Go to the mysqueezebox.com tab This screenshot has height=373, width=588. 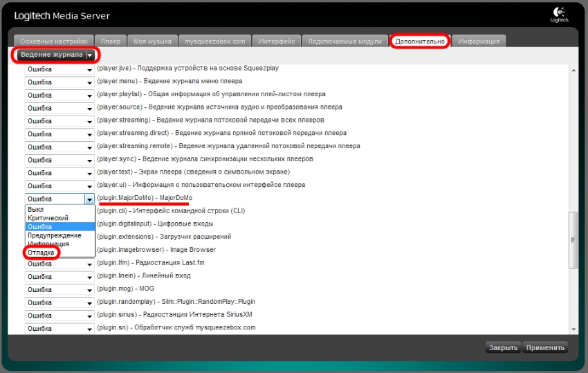tap(215, 42)
